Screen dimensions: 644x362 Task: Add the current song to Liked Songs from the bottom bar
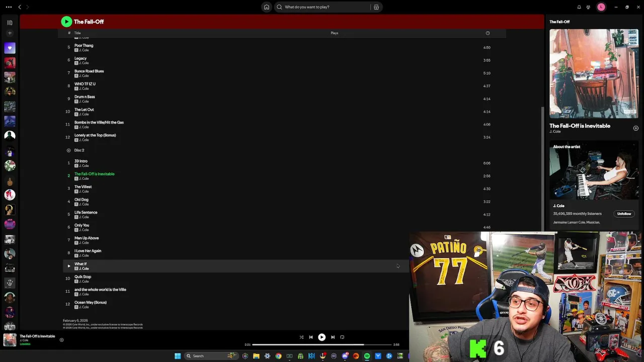click(x=61, y=340)
